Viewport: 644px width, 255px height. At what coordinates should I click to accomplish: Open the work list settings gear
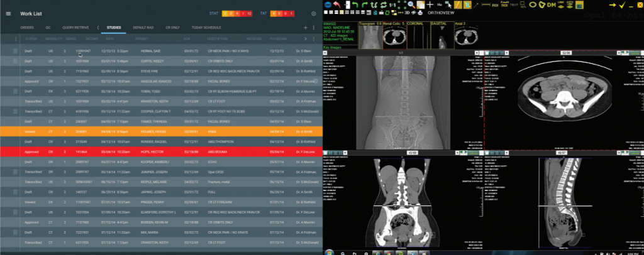(x=314, y=13)
